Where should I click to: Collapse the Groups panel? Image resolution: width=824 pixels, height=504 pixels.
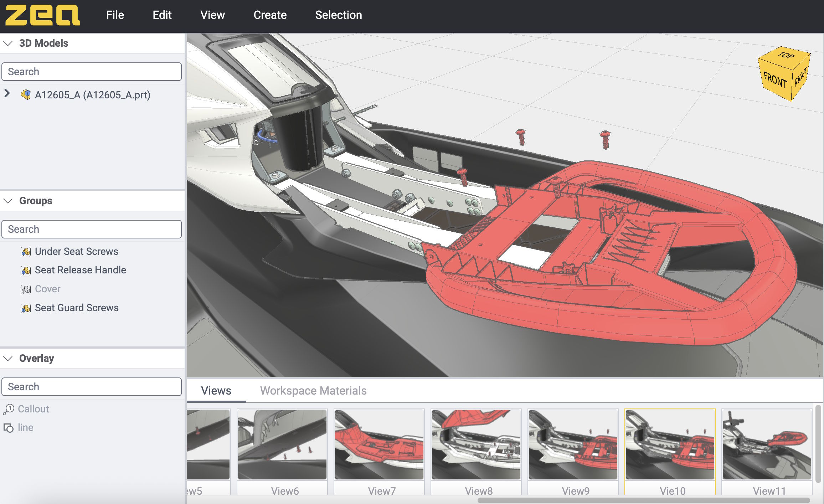click(x=8, y=201)
